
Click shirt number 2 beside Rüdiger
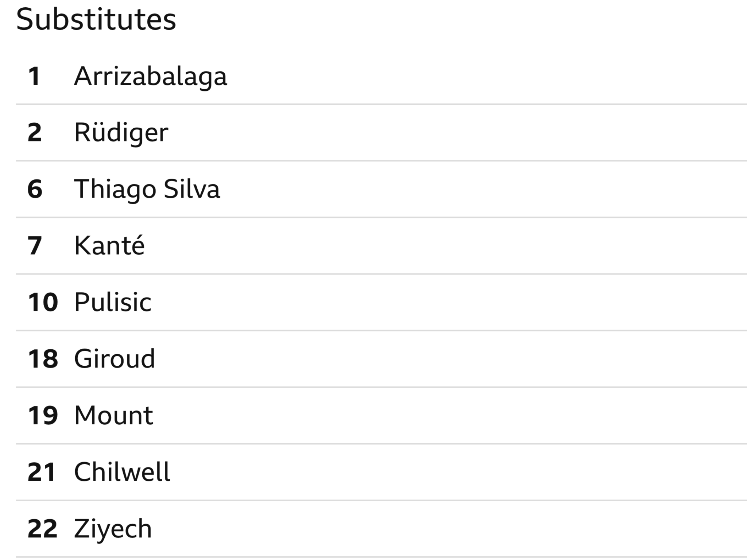tap(35, 133)
